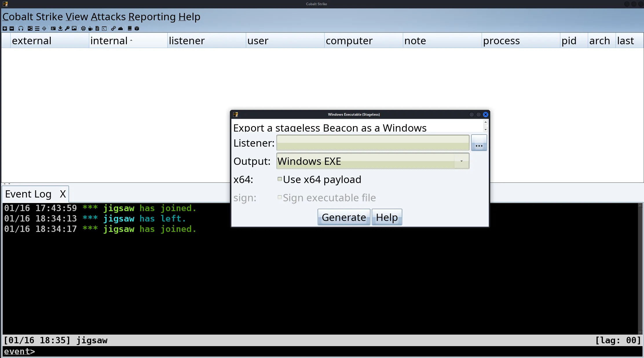Viewport: 644px width, 358px height.
Task: Expand the Output Windows EXE dropdown
Action: click(461, 161)
